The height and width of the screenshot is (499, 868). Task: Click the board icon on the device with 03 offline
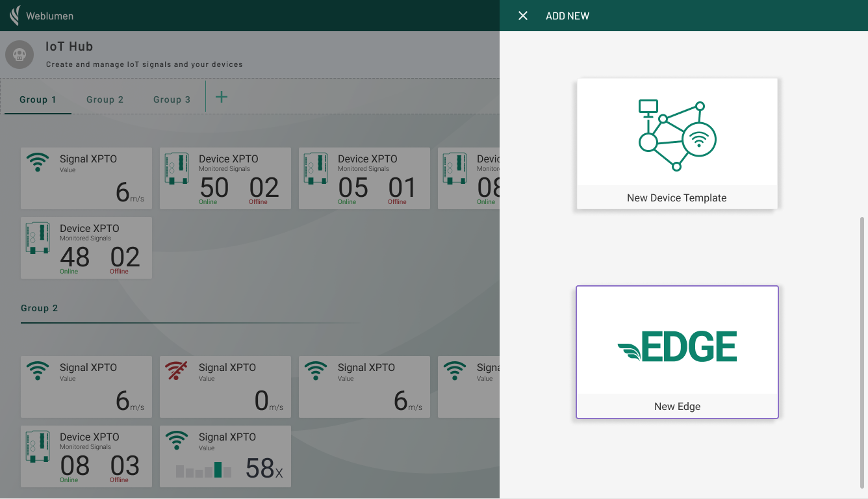pos(38,447)
